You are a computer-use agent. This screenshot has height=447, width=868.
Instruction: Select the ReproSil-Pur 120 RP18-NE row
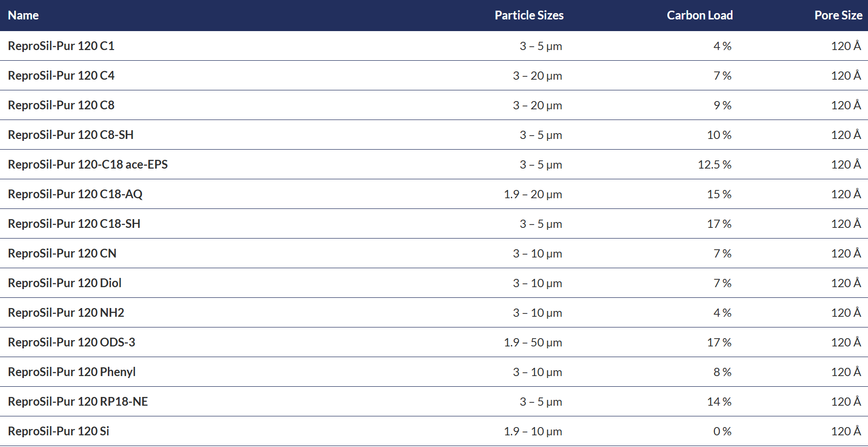coord(434,401)
